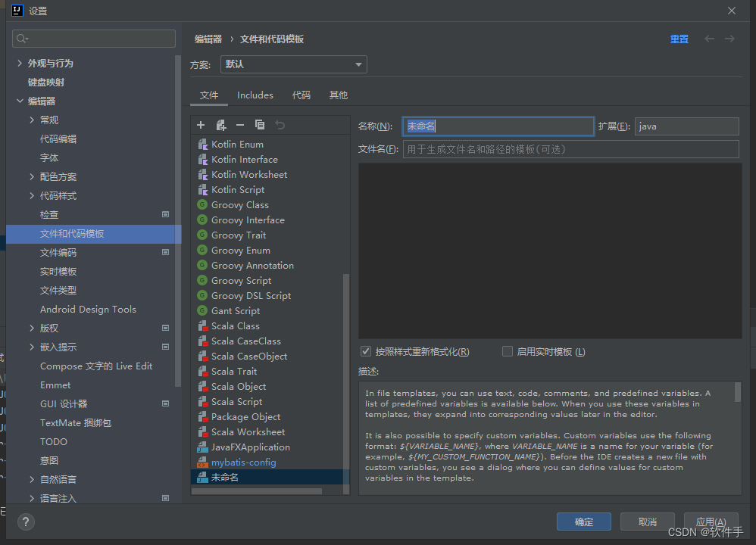Click the 文件名 template input field
Screen dimensions: 756x545
tap(570, 149)
